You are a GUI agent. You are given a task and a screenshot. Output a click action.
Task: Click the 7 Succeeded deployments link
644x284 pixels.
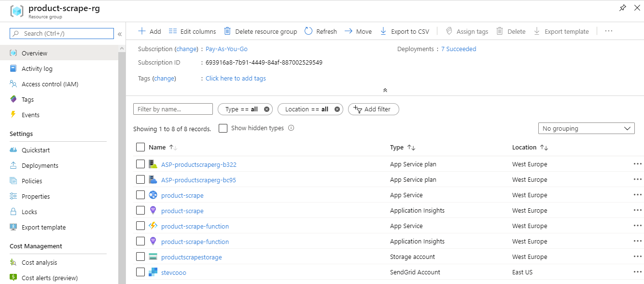[x=459, y=49]
